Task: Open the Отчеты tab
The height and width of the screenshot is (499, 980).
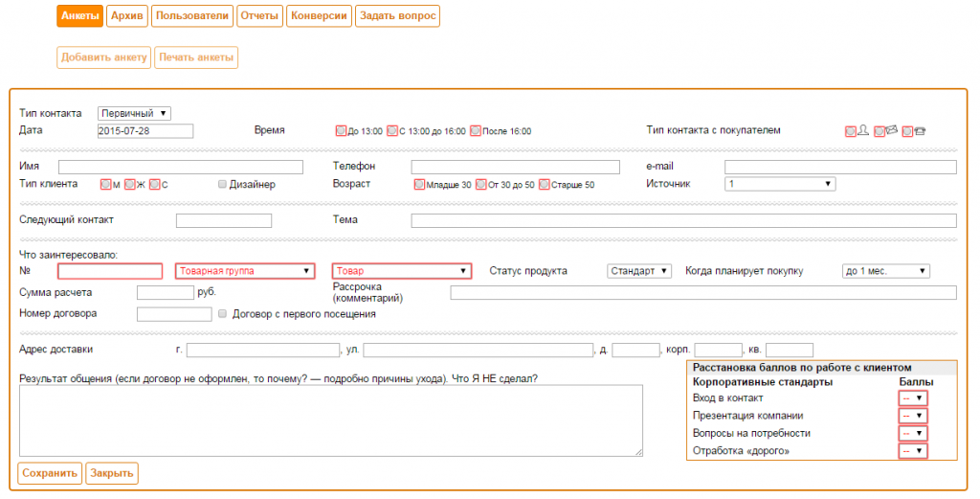Action: pyautogui.click(x=259, y=16)
